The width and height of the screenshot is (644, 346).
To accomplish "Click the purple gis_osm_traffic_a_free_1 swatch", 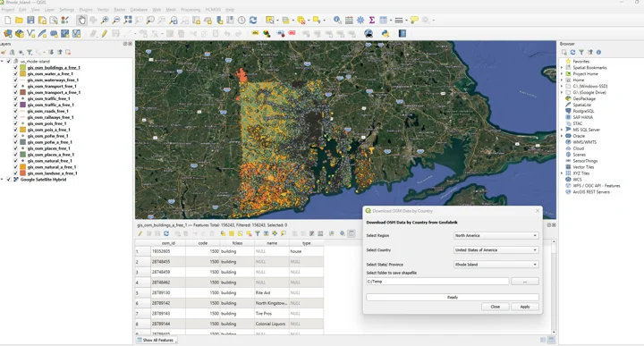I will coord(23,105).
